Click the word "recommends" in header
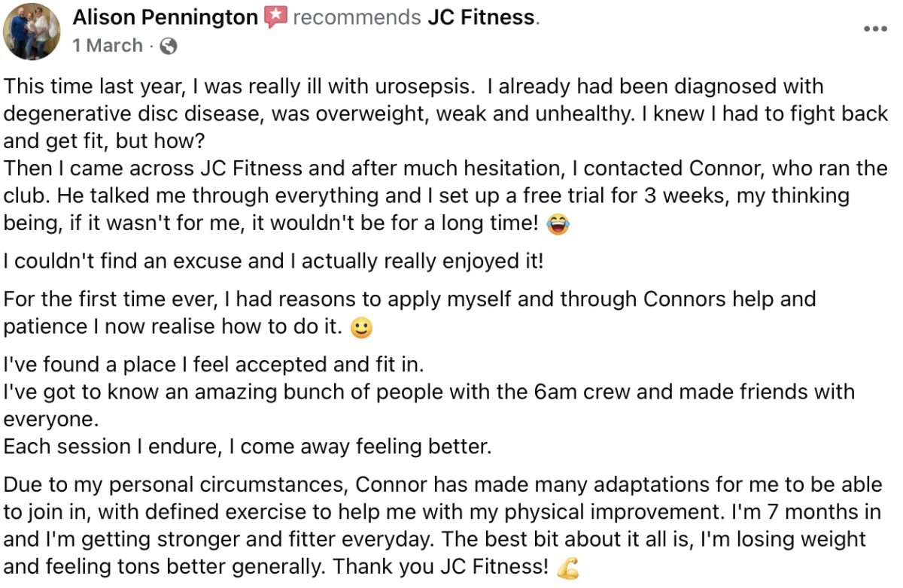Viewport: 903px width, 588px height. 357,17
